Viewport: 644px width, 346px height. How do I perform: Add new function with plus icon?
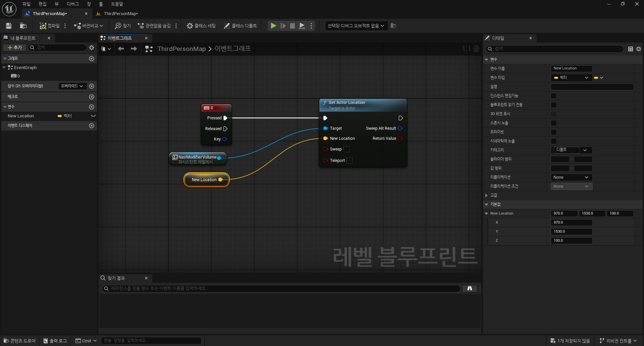click(x=92, y=86)
